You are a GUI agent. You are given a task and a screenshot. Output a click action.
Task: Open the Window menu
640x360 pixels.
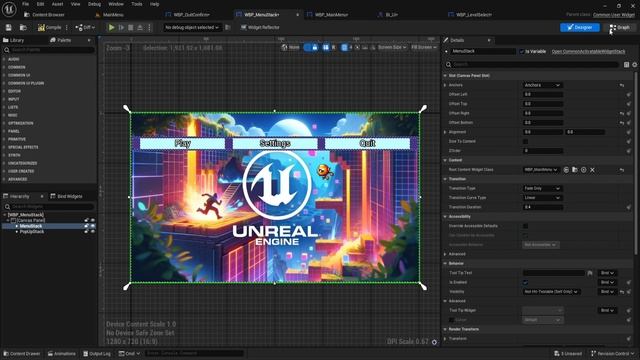[116, 4]
